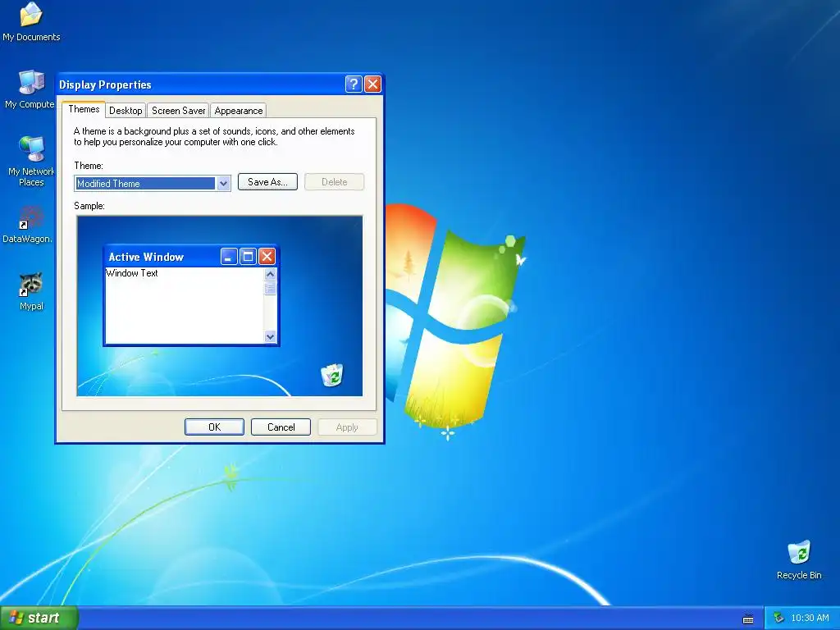Click the Display Properties title bar text
Screen dimensions: 840x630
point(105,84)
